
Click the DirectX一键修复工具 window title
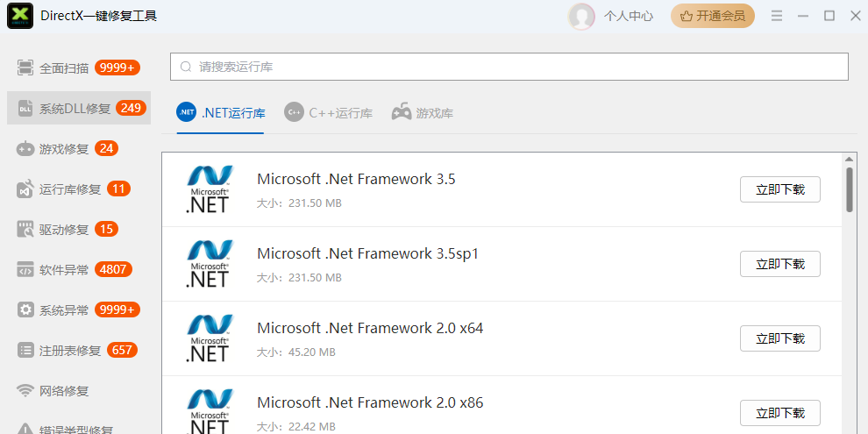pyautogui.click(x=98, y=16)
